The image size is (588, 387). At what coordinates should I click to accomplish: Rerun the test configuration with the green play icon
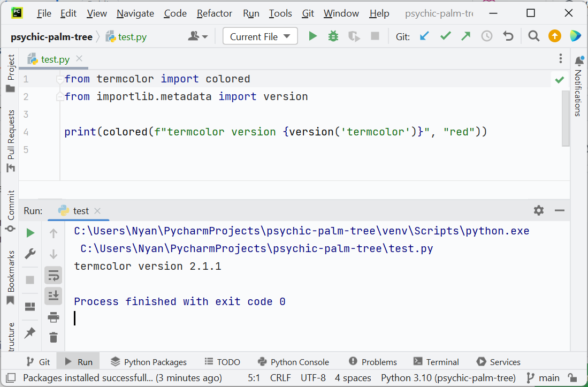(30, 232)
